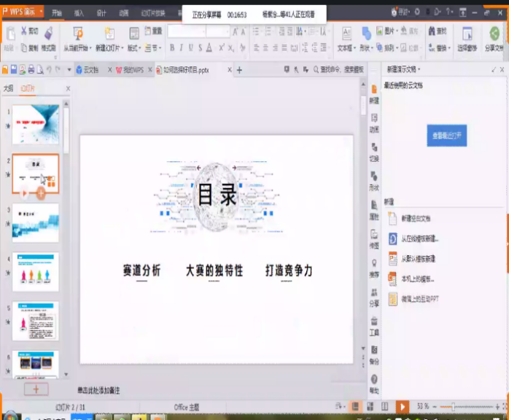509x420 pixels.
Task: Click the Save icon in quick toolbar
Action: (14, 69)
